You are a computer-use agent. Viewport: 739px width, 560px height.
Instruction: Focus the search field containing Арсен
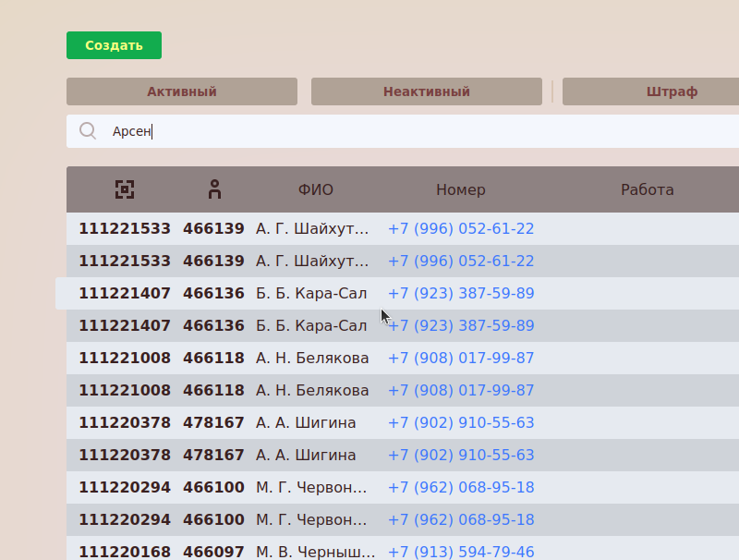[416, 131]
